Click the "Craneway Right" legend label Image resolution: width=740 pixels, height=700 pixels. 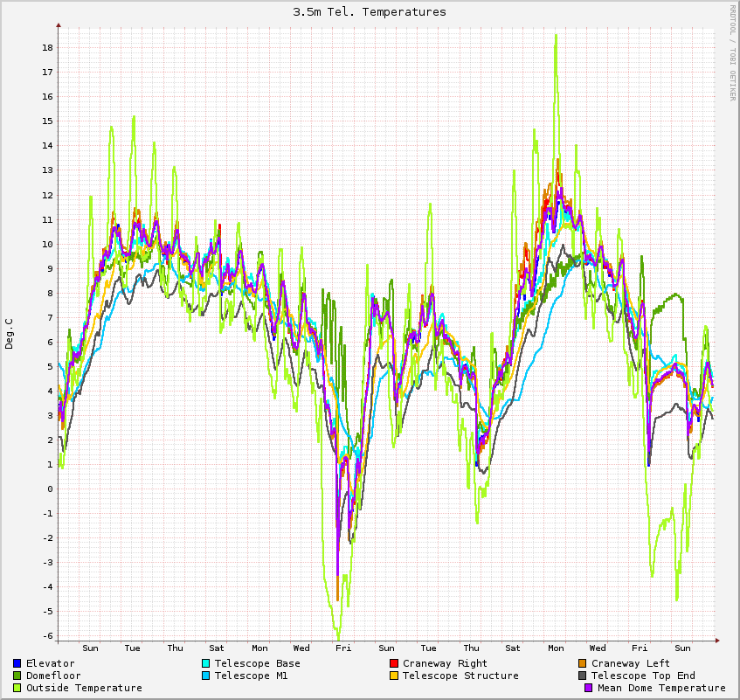coord(445,663)
